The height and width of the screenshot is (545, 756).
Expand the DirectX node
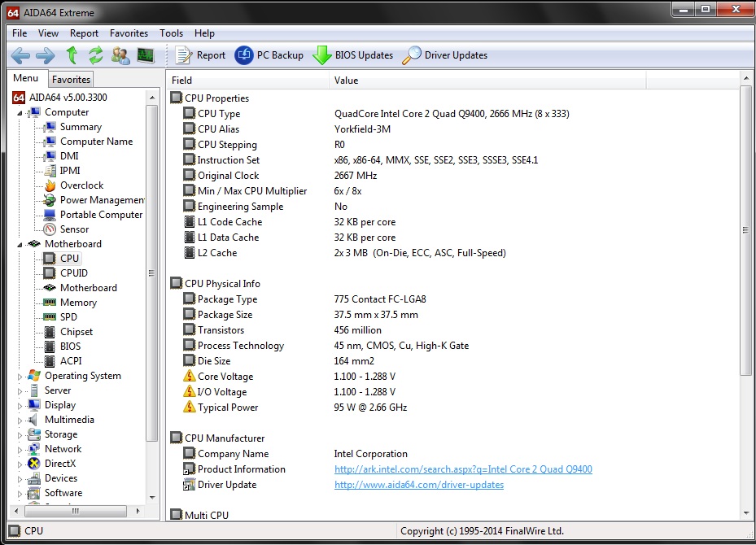(x=20, y=464)
